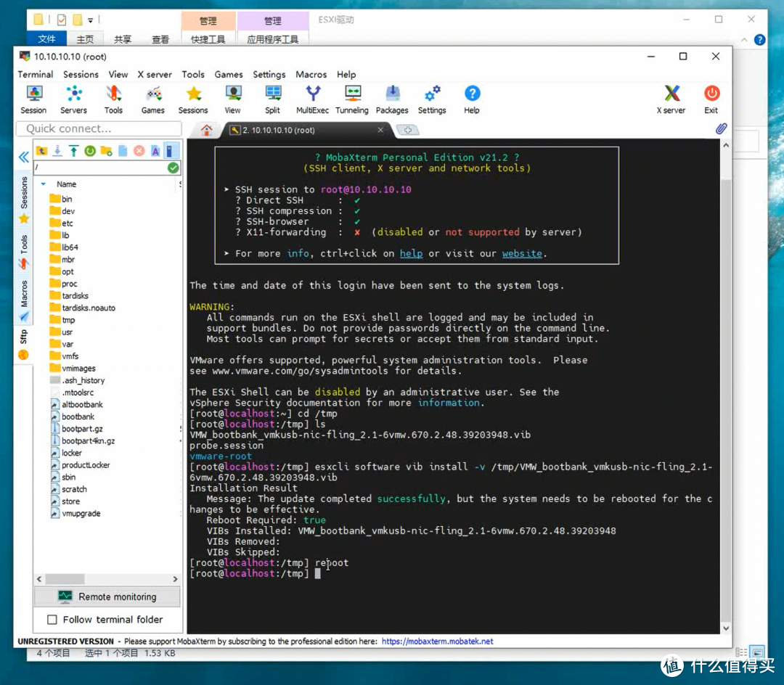Expand the Explorer ribbon chevron
The height and width of the screenshot is (685, 784).
point(744,39)
